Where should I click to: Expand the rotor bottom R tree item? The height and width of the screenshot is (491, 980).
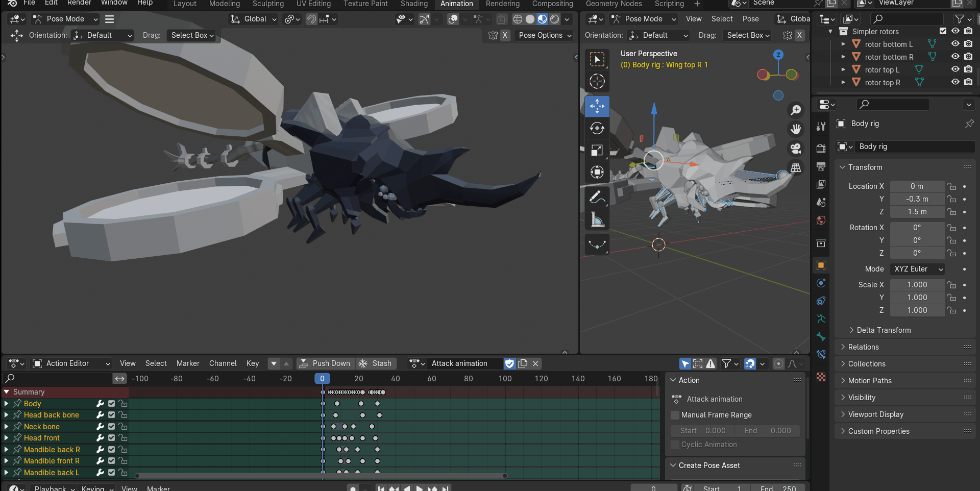[x=844, y=57]
